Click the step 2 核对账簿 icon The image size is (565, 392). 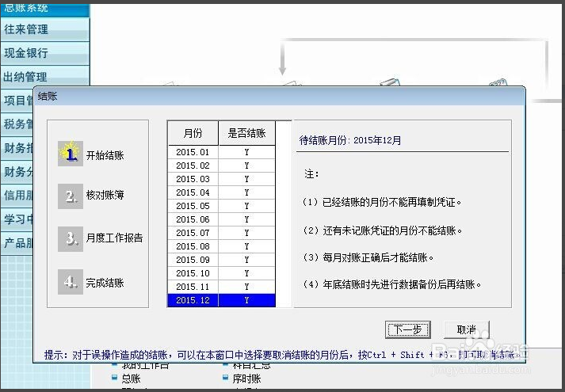(71, 196)
